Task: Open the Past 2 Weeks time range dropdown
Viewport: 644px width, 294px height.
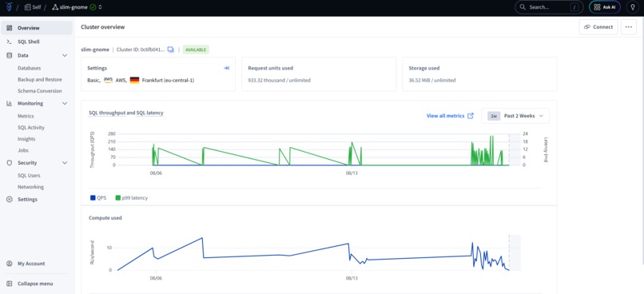Action: click(x=515, y=116)
